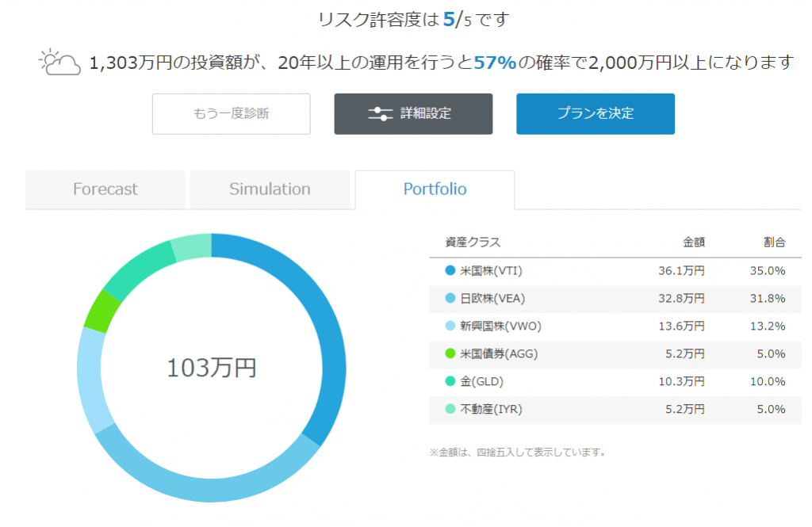This screenshot has width=812, height=527.
Task: Select the Portfolio tab
Action: click(435, 189)
